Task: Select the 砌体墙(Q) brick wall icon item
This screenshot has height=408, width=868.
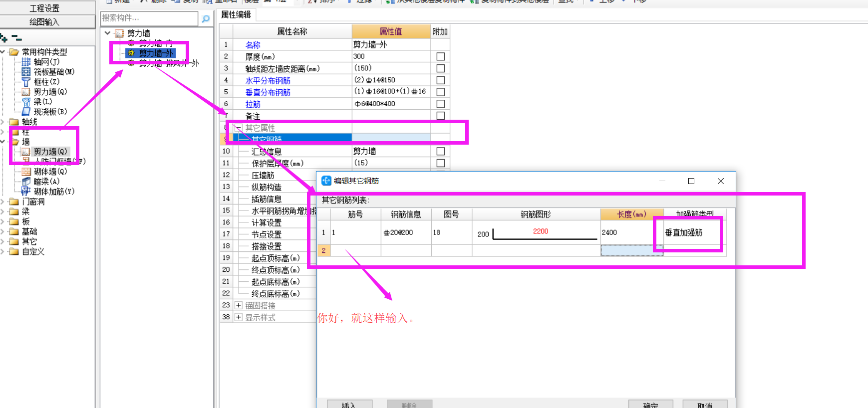Action: tap(26, 172)
